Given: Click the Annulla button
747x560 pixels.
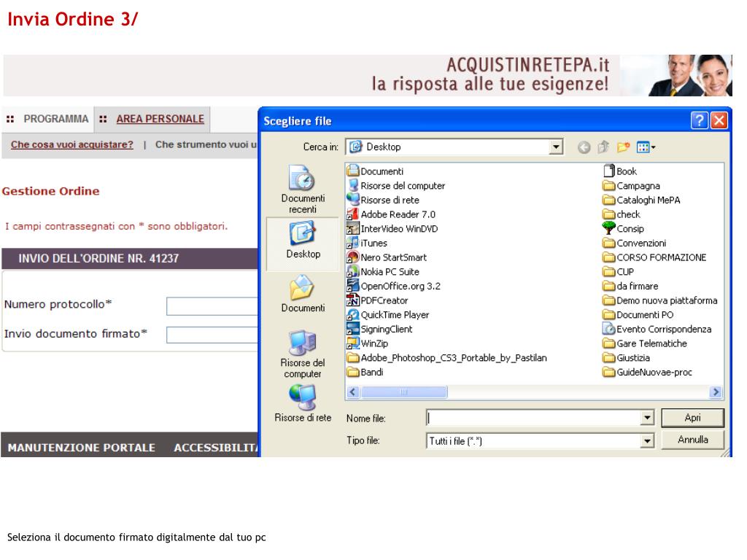Looking at the screenshot, I should (x=693, y=440).
